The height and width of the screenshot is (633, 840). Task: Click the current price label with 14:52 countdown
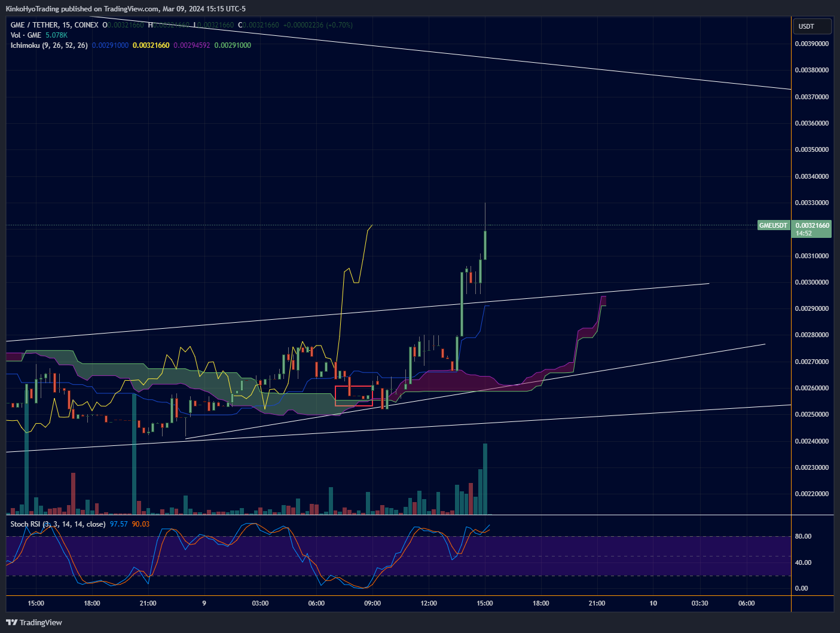pyautogui.click(x=812, y=229)
